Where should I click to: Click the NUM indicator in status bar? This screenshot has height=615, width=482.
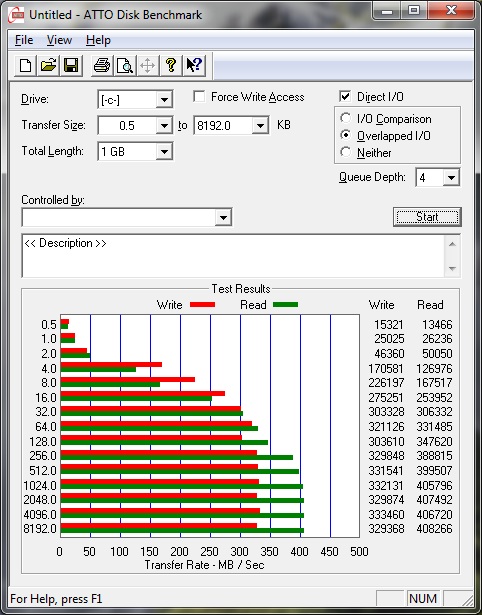click(x=423, y=599)
